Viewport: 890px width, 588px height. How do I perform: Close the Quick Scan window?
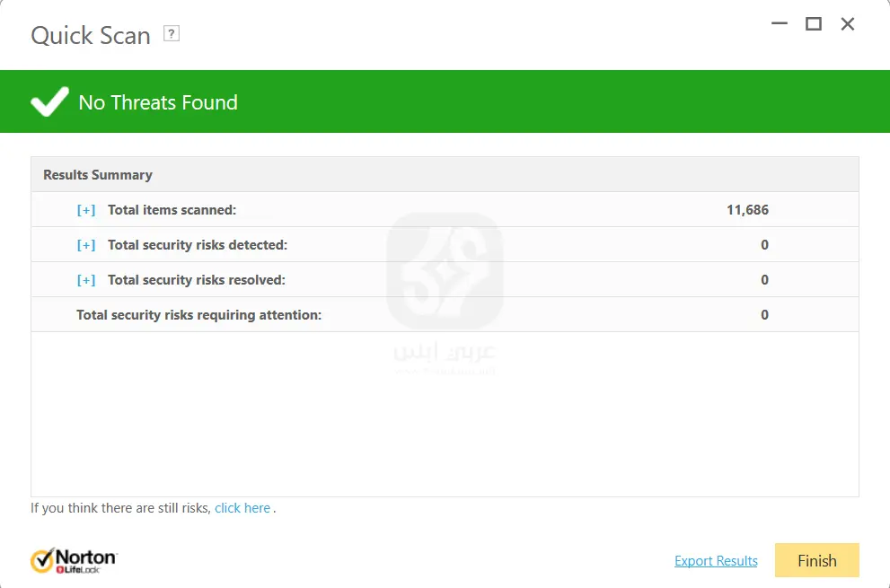pos(848,24)
